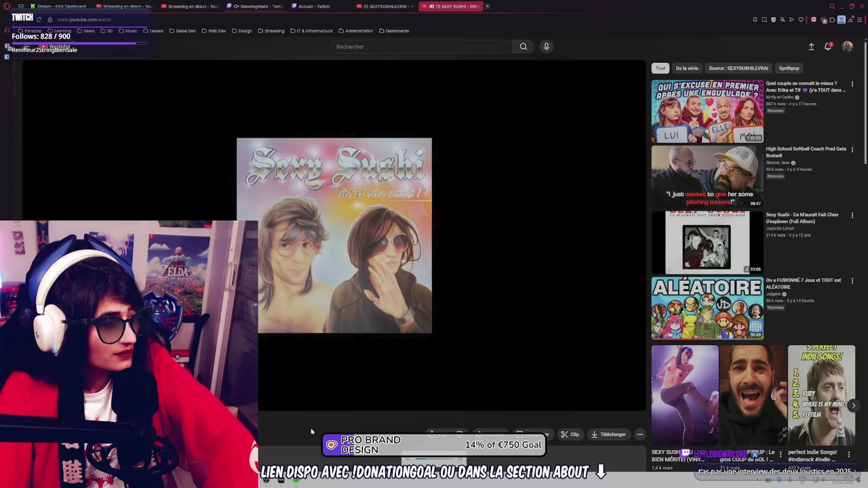Viewport: 868px width, 488px height.
Task: Click the red extension icon in toolbar
Action: [x=814, y=20]
